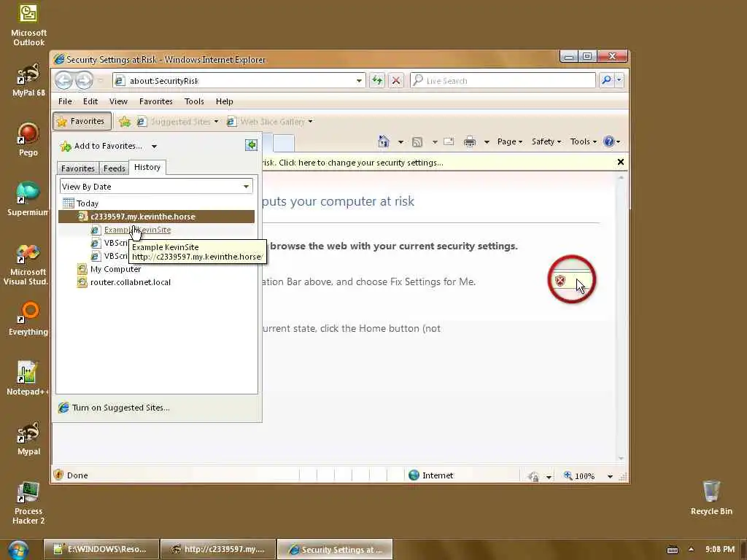Pin the Favorites Center with the green arrow

[x=251, y=145]
